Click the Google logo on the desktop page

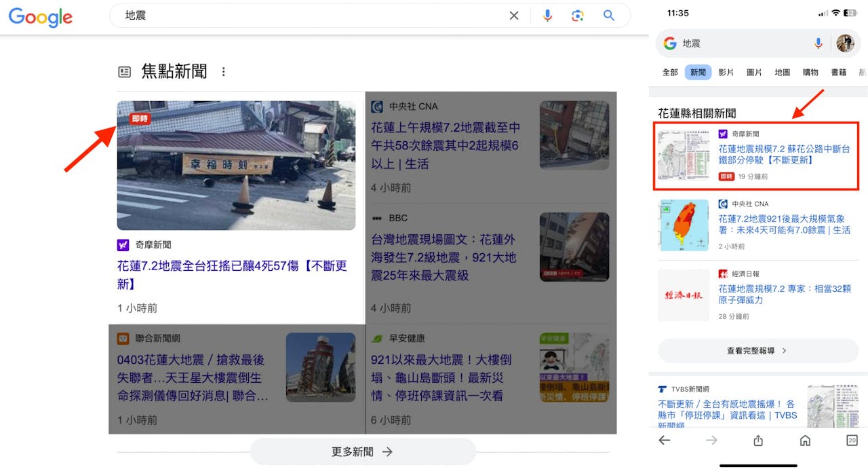pyautogui.click(x=41, y=17)
